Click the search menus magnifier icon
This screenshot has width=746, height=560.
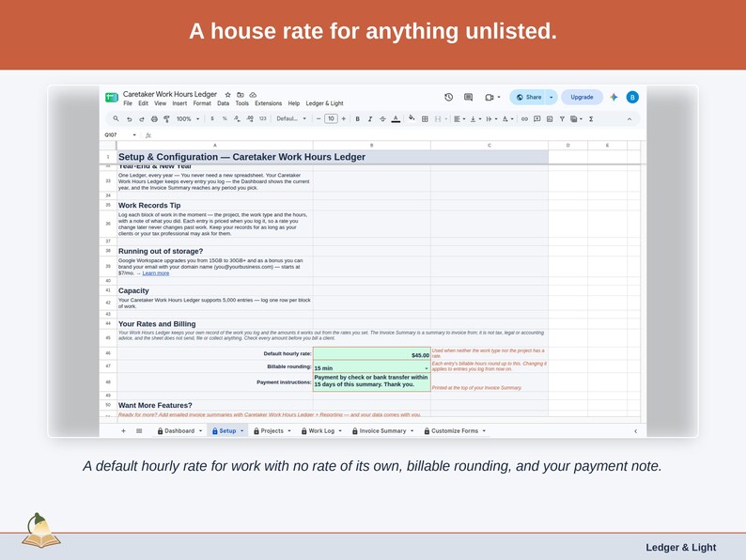(x=116, y=119)
